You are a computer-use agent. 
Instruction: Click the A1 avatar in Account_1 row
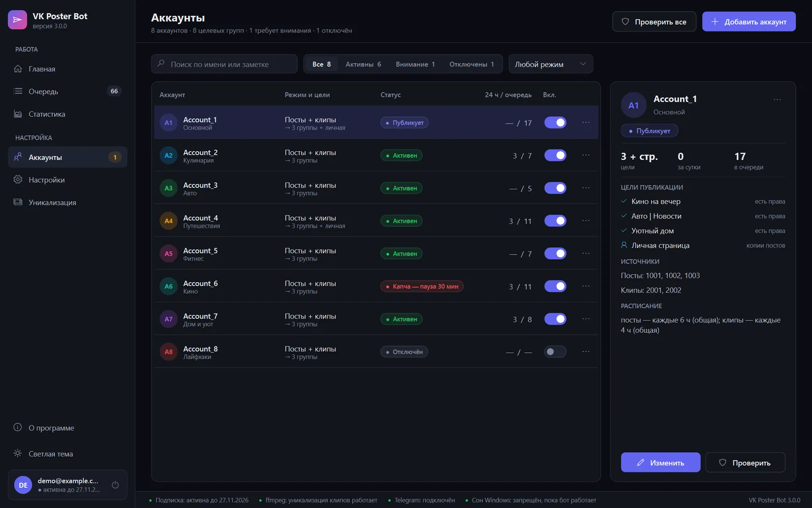[168, 122]
